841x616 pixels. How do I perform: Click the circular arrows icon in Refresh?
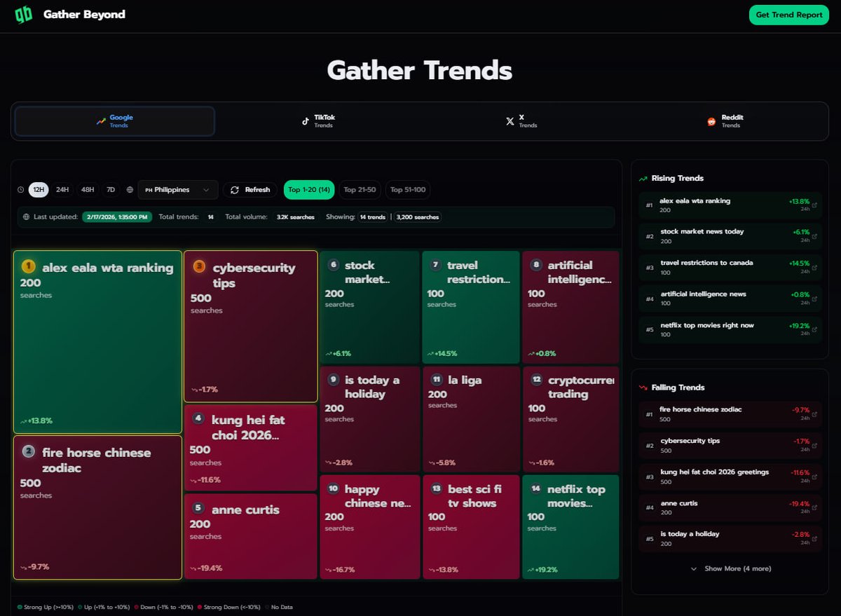click(x=235, y=190)
